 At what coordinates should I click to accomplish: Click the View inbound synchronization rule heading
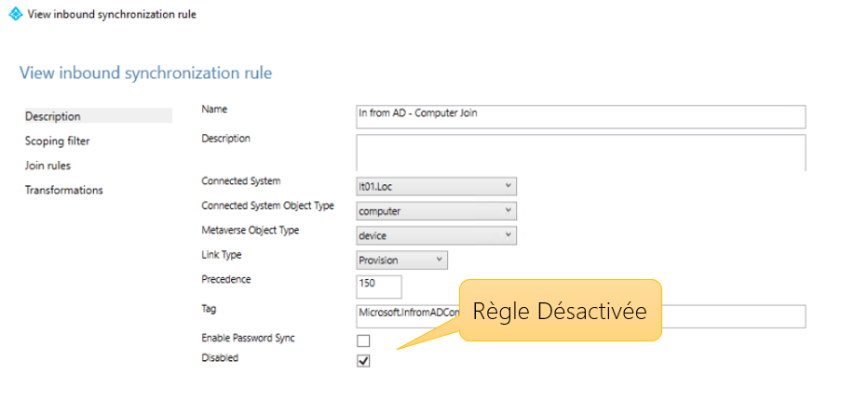coord(145,73)
